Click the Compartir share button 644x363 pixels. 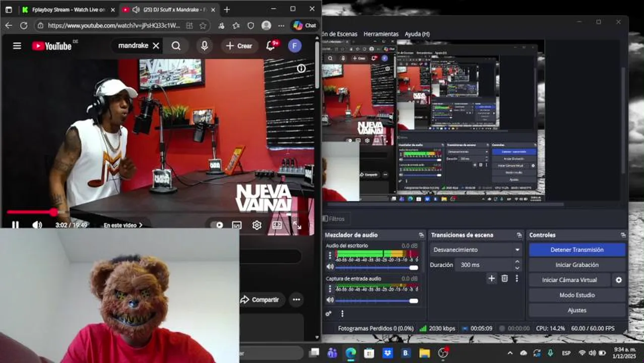(x=260, y=299)
